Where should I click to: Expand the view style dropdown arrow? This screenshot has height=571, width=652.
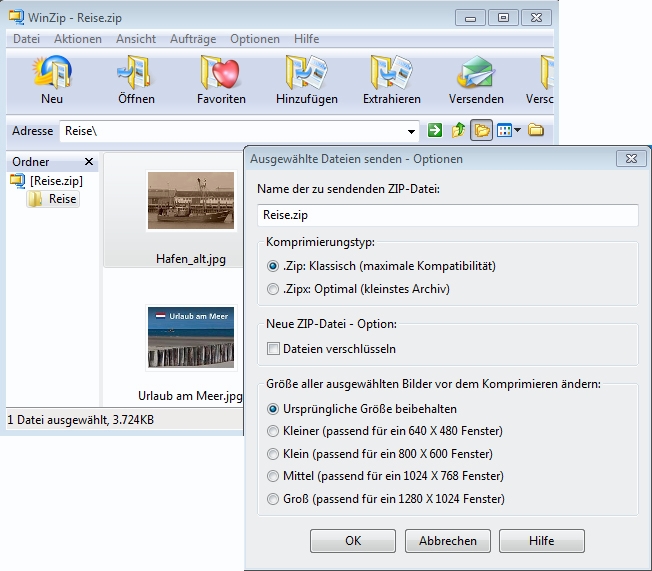(x=518, y=131)
